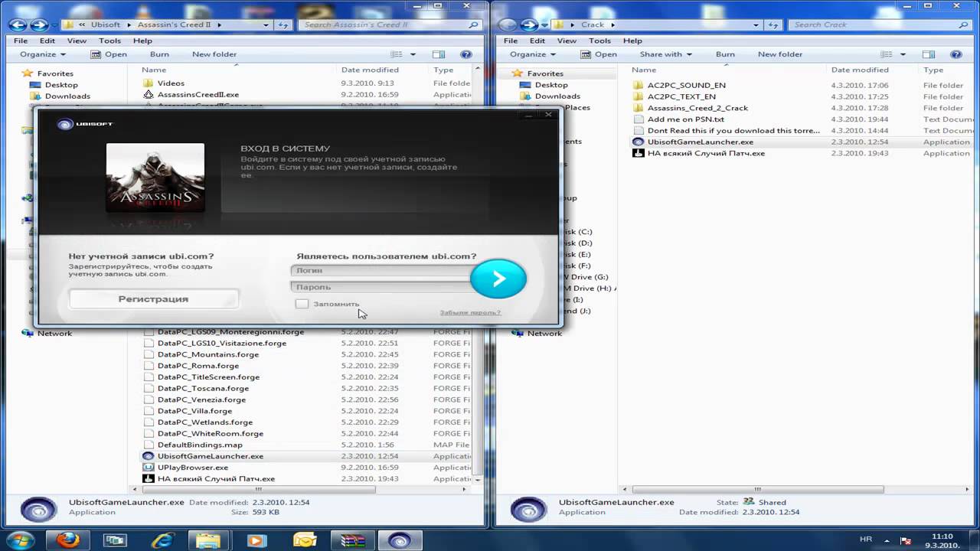Viewport: 980px width, 551px height.
Task: Toggle preview pane in Assassin's Creed II window
Action: pos(439,54)
